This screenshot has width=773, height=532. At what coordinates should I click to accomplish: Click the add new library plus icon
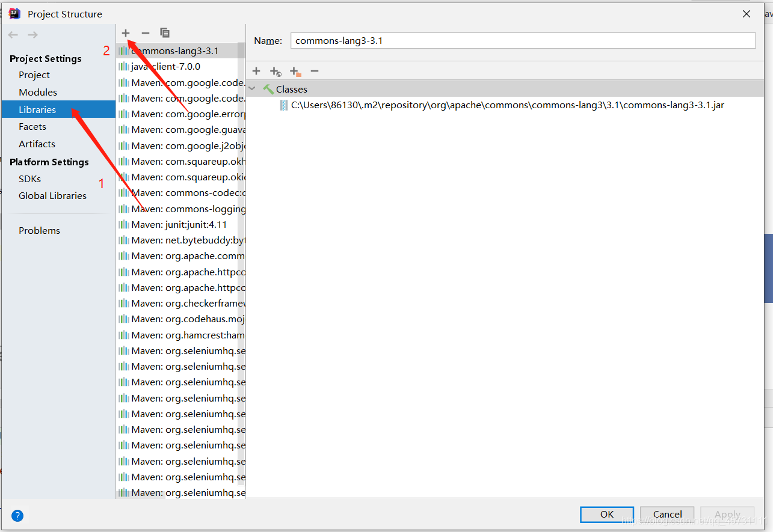(x=126, y=33)
